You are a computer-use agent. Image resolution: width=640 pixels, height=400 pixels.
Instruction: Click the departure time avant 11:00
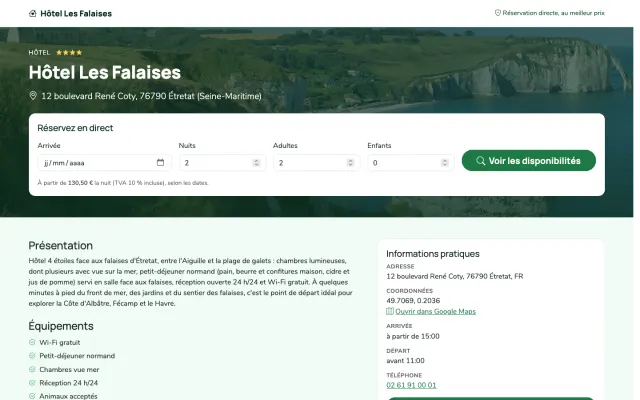(x=405, y=360)
